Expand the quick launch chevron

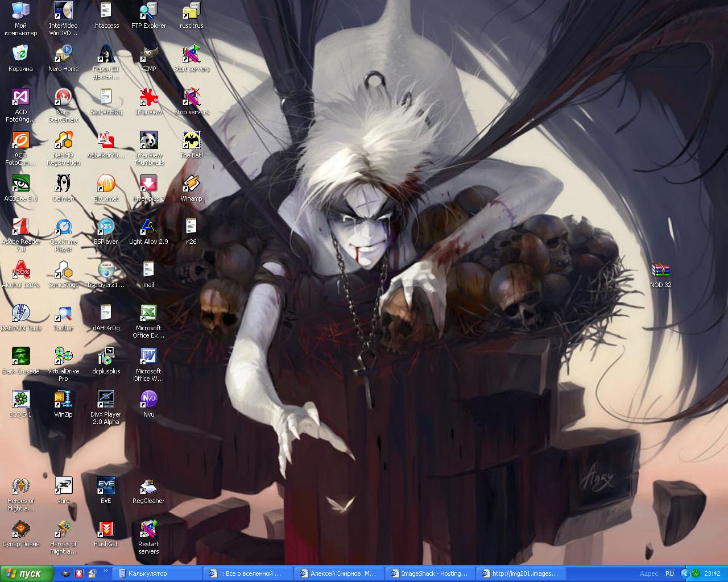[106, 571]
